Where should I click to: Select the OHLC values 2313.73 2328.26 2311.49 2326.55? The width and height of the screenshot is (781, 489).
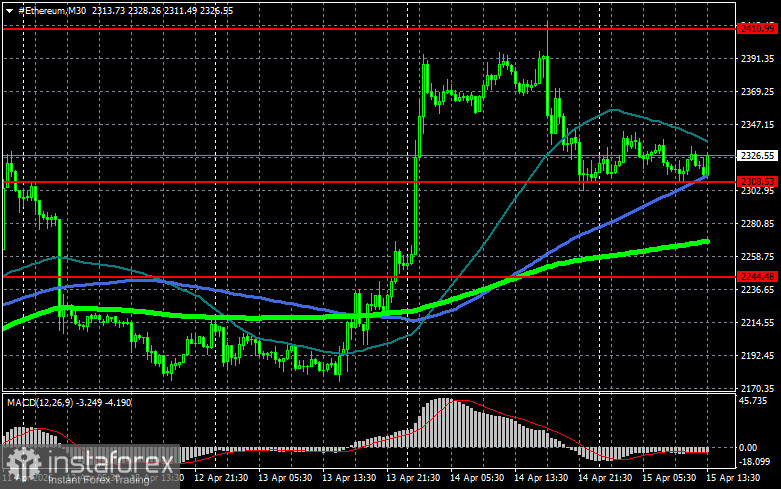pos(162,10)
